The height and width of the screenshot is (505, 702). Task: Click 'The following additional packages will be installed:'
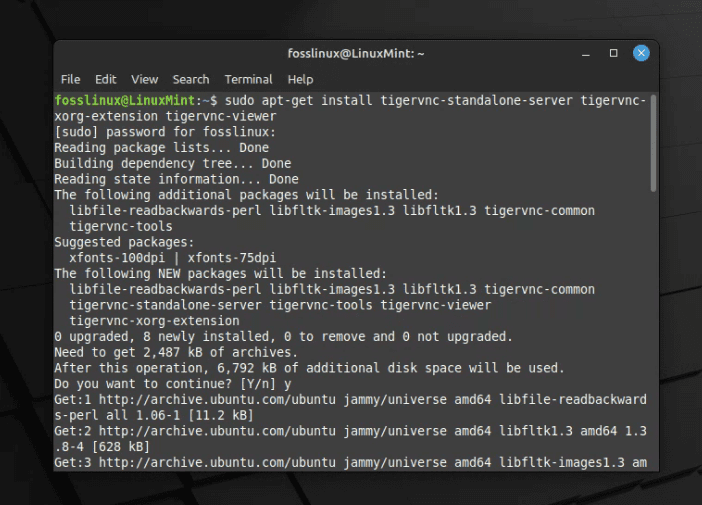[247, 195]
